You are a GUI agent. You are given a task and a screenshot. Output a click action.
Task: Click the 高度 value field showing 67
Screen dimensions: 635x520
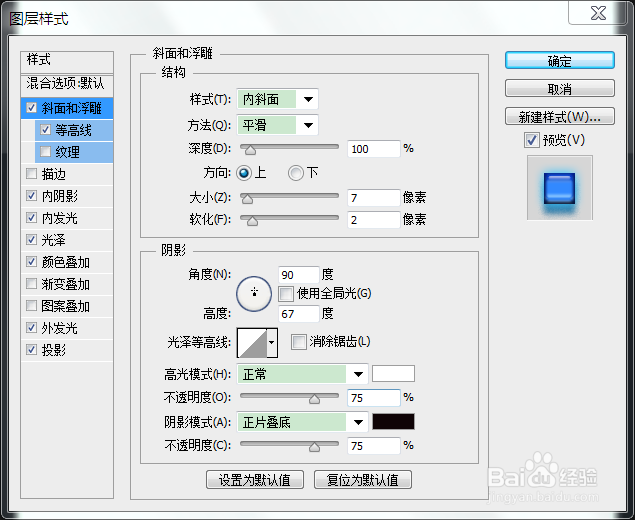tap(299, 314)
